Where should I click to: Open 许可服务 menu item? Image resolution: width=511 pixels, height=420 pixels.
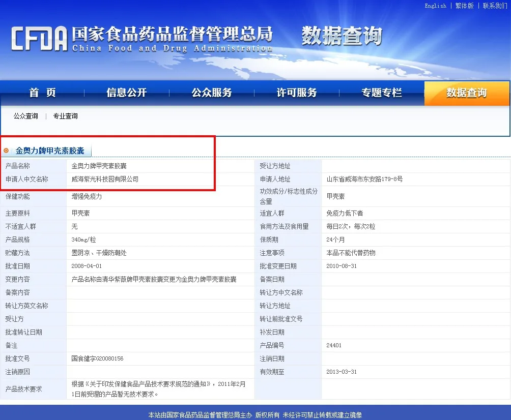[x=297, y=93]
